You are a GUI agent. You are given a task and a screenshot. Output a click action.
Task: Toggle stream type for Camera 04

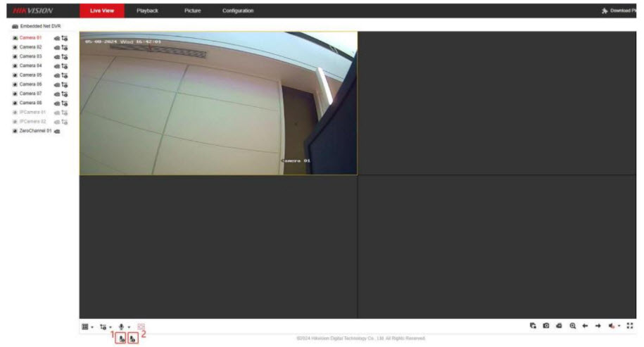click(x=65, y=65)
